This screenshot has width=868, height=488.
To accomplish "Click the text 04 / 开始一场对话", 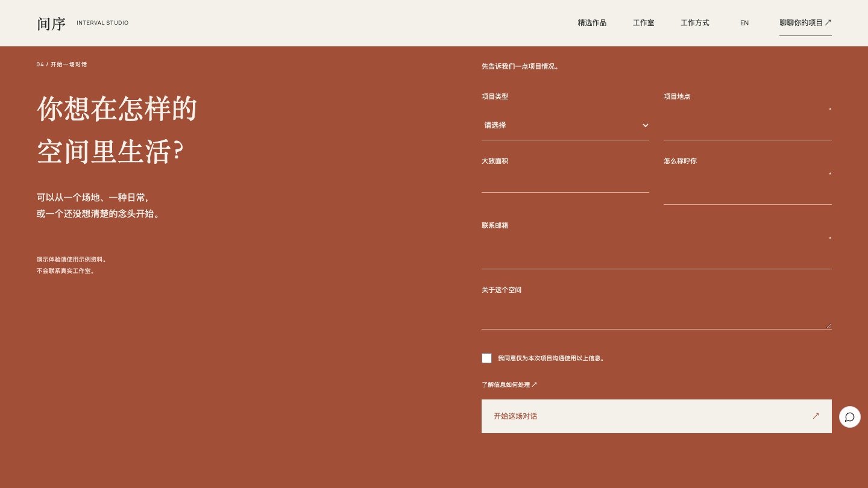I will click(61, 64).
